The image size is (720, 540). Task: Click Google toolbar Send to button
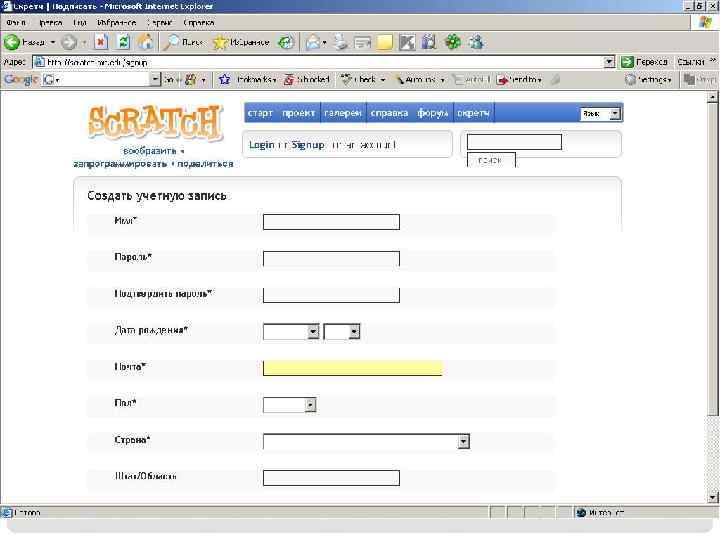[x=519, y=79]
